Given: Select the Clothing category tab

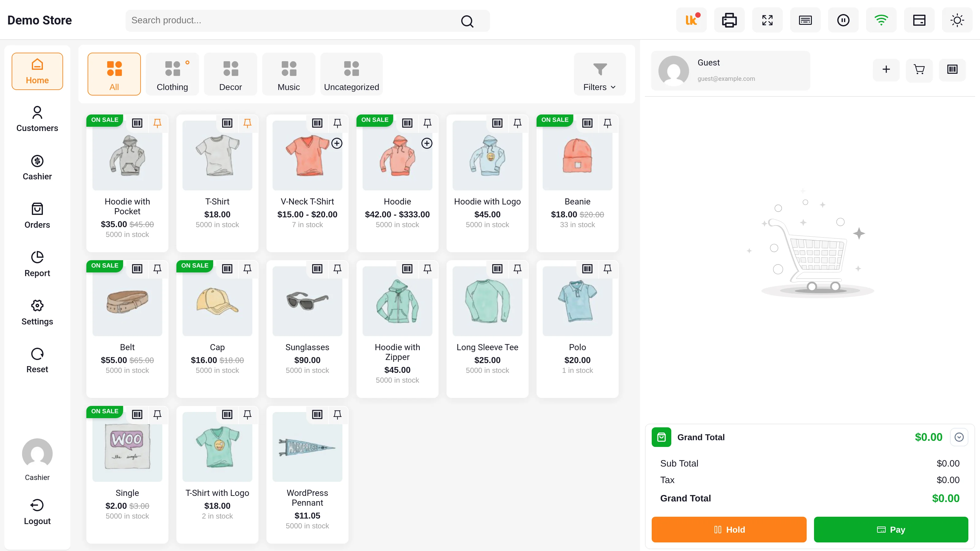Looking at the screenshot, I should pyautogui.click(x=172, y=74).
